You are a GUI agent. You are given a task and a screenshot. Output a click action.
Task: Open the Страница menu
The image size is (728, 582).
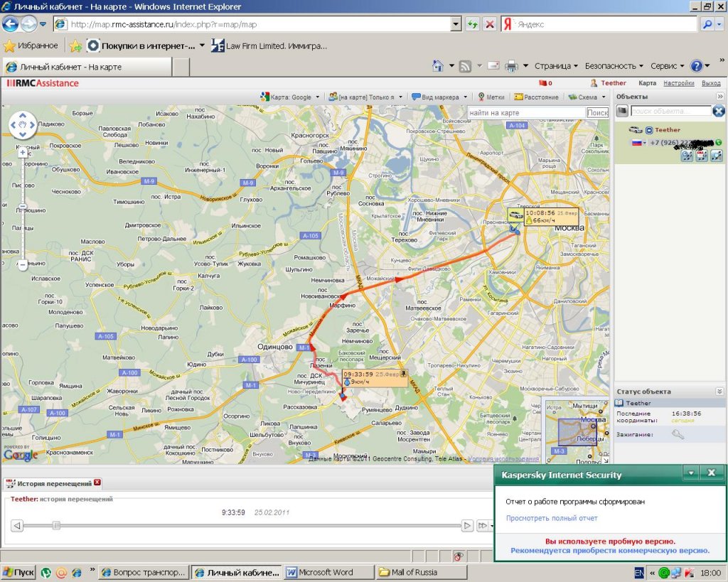tap(556, 66)
